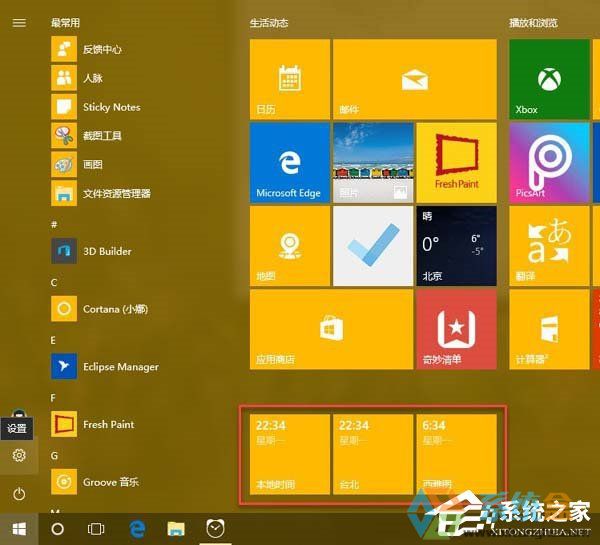
Task: Open the hamburger menu at top left
Action: click(x=19, y=23)
